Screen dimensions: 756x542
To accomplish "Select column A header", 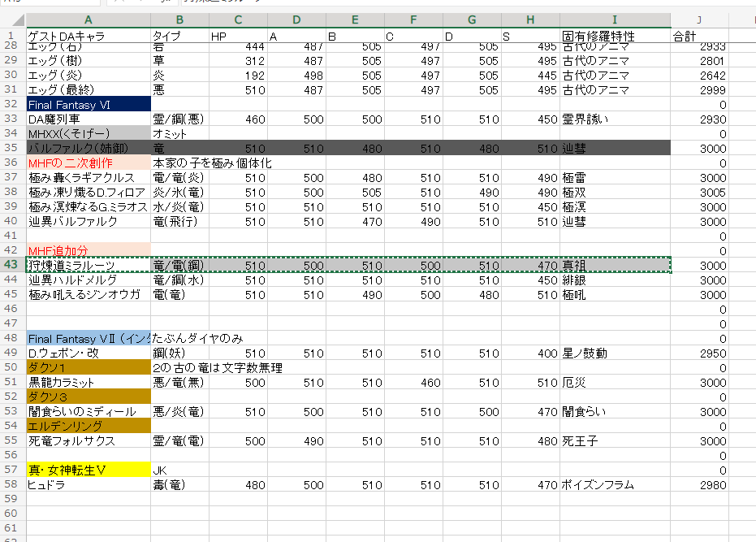I will pos(89,20).
